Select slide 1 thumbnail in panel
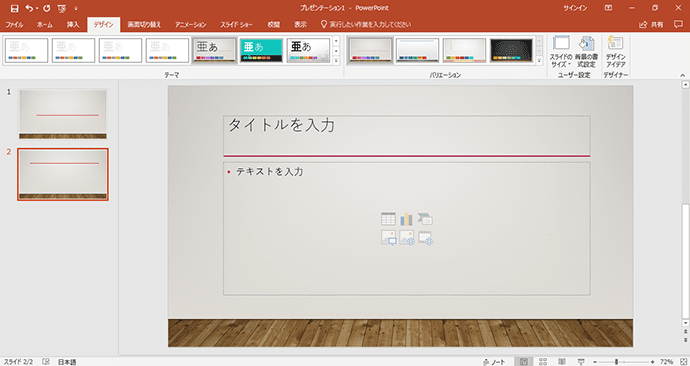 pos(63,114)
